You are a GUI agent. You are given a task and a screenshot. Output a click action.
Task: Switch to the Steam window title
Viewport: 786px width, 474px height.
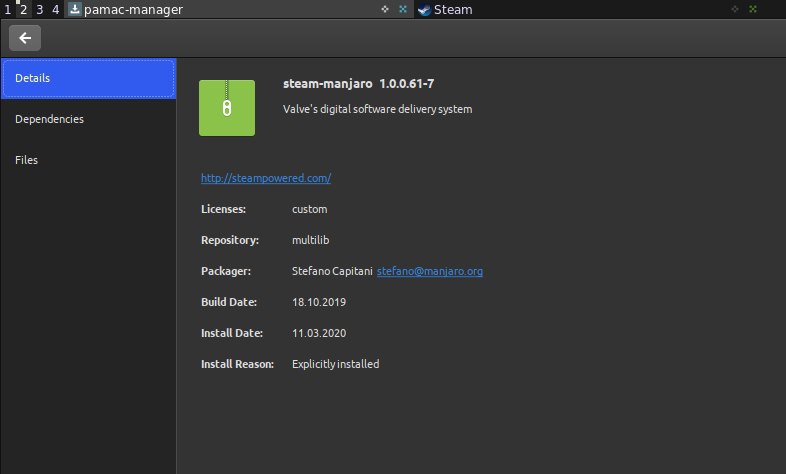click(453, 10)
